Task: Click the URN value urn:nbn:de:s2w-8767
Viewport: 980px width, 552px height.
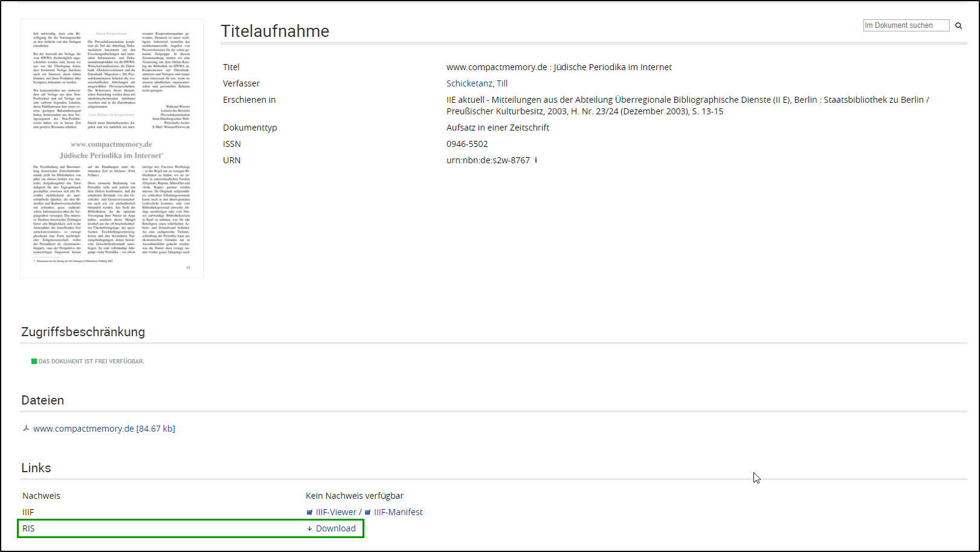Action: click(x=488, y=160)
